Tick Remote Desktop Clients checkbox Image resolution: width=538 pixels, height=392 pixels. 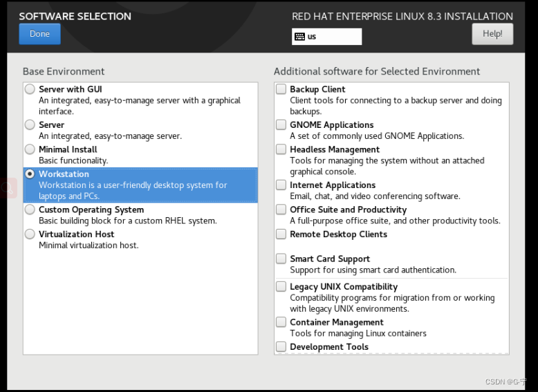click(x=281, y=234)
